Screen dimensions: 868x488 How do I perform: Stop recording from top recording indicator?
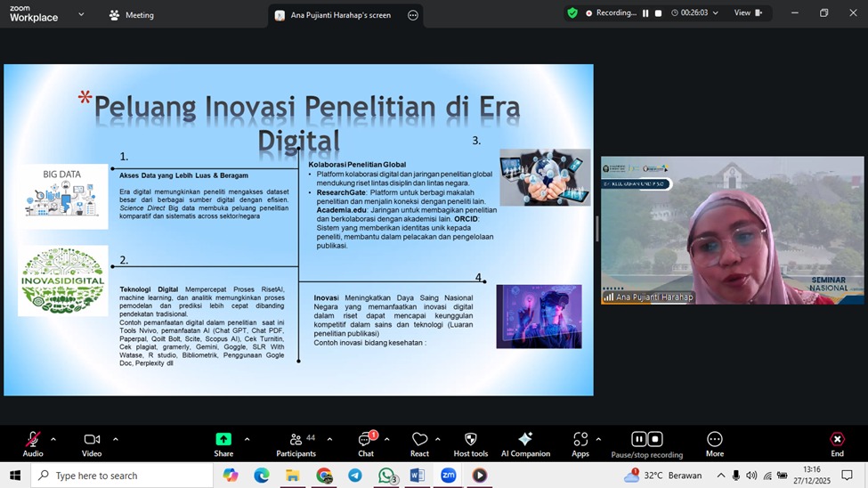tap(658, 13)
